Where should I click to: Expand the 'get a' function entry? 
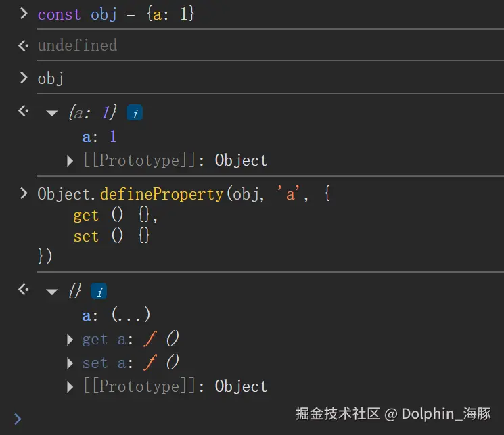[70, 340]
